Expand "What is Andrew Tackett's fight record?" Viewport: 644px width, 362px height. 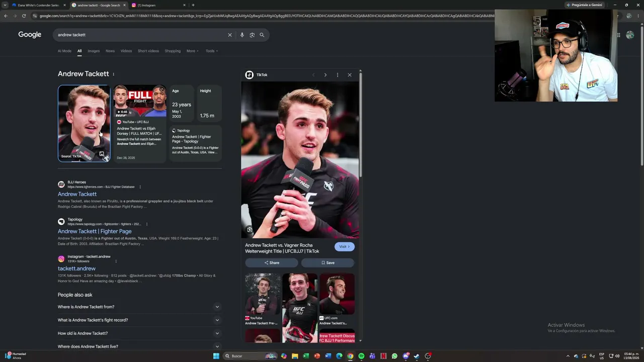click(139, 320)
